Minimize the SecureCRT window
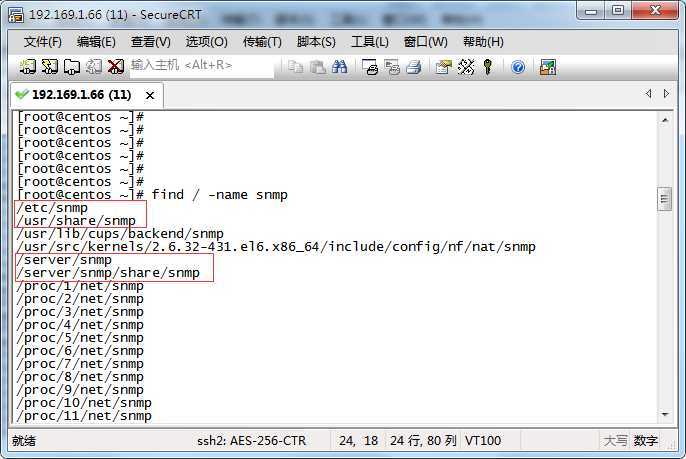 point(591,11)
